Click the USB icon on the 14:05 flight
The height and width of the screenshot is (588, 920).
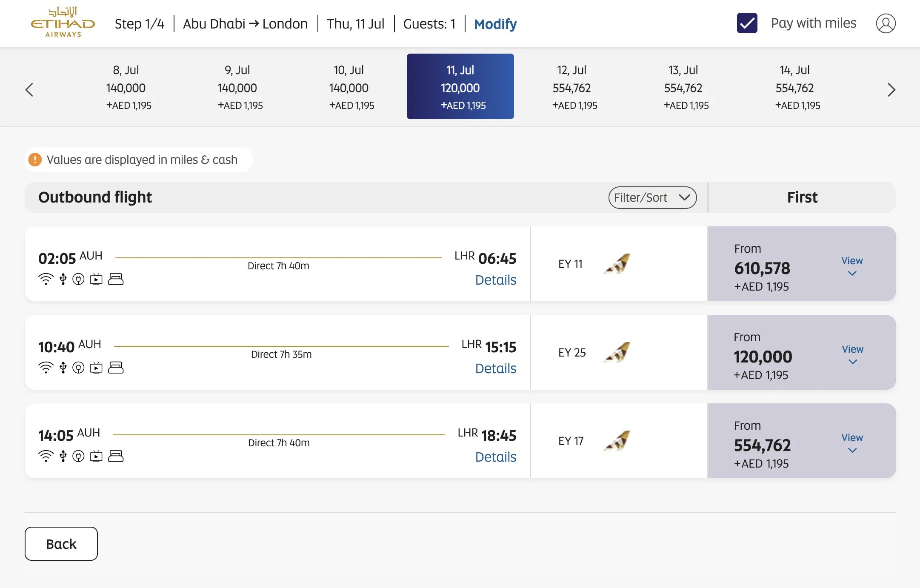pyautogui.click(x=63, y=456)
